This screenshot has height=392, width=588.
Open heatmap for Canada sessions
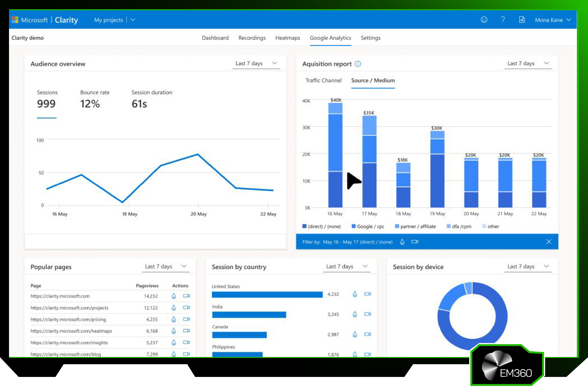click(355, 334)
